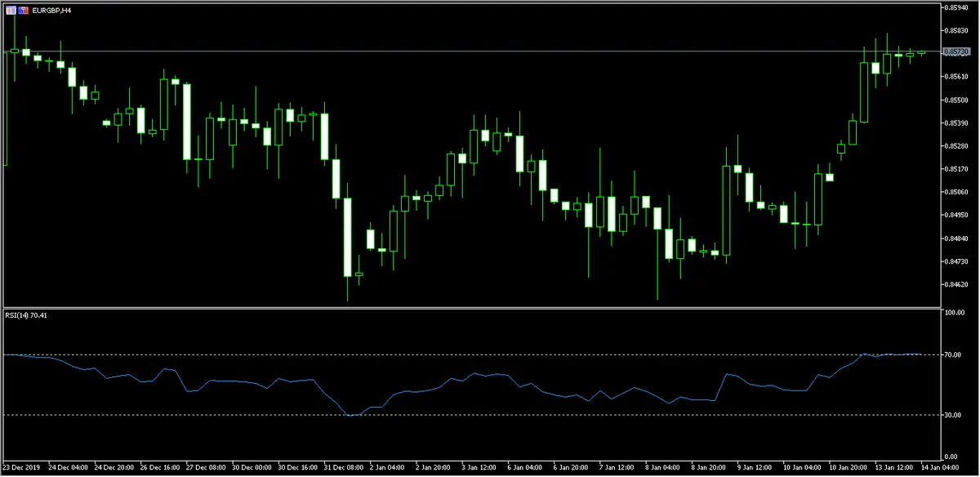The width and height of the screenshot is (980, 477).
Task: Click the 0.84620 price scale label
Action: (956, 284)
